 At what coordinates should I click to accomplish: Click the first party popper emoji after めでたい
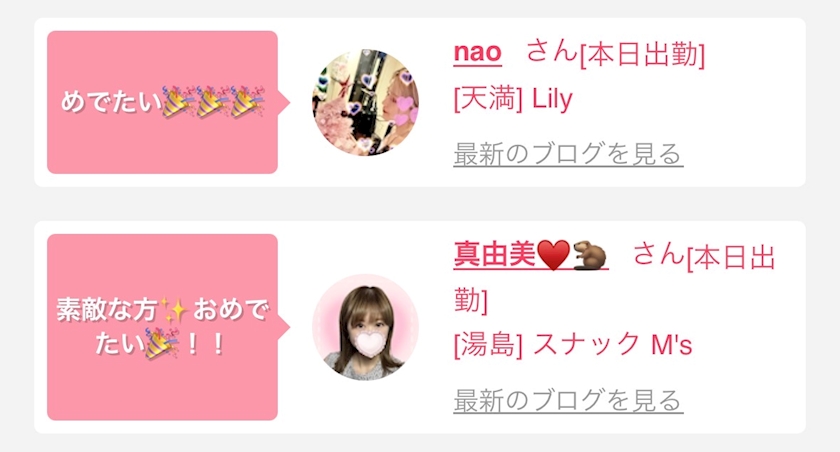coord(179,101)
